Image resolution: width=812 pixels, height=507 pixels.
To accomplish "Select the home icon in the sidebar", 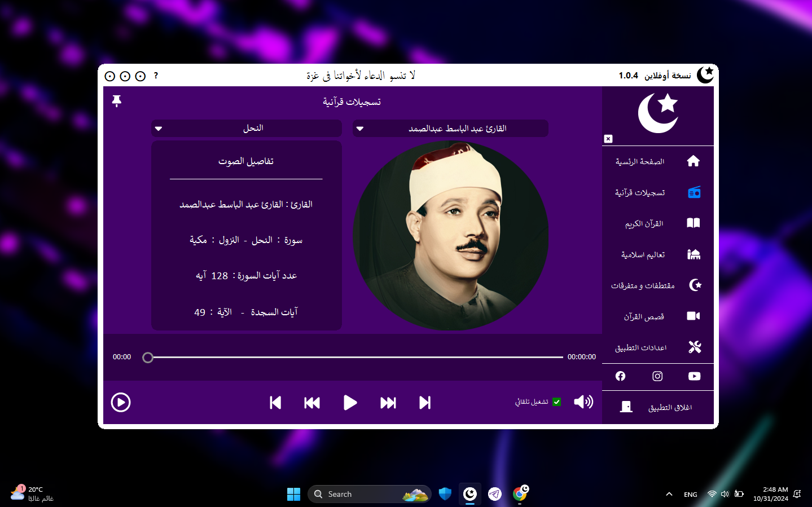I will [694, 161].
